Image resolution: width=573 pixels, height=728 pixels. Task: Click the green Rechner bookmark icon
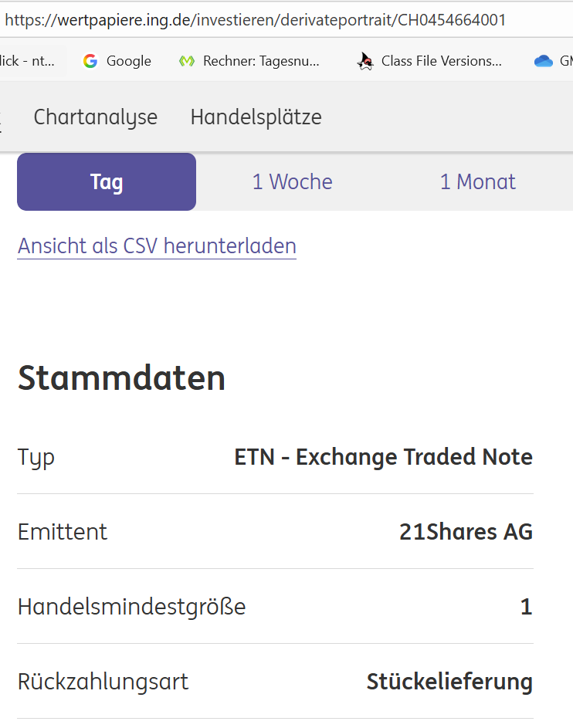tap(186, 61)
